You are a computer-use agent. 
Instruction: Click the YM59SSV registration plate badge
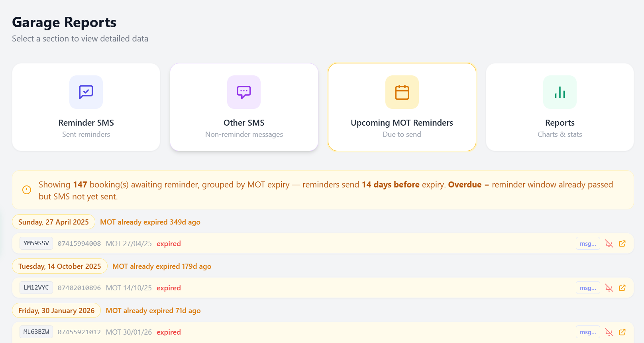(x=36, y=243)
